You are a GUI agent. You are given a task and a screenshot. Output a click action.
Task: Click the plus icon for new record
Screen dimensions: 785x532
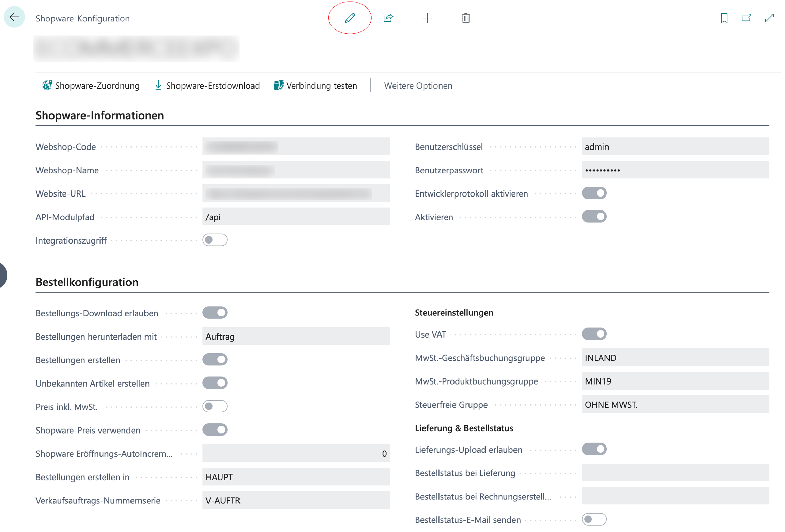point(427,18)
